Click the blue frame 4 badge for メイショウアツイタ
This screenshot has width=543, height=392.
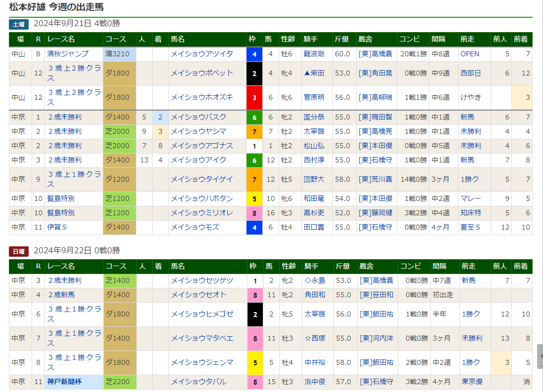pyautogui.click(x=254, y=54)
